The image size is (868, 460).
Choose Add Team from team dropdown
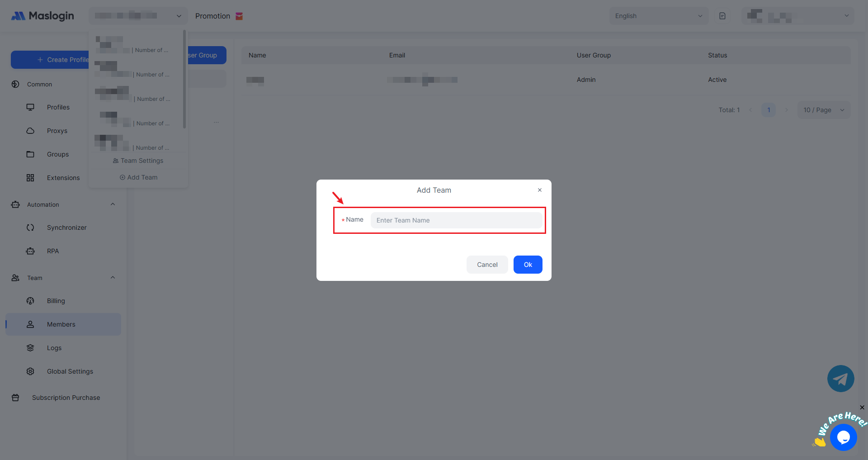(x=138, y=177)
